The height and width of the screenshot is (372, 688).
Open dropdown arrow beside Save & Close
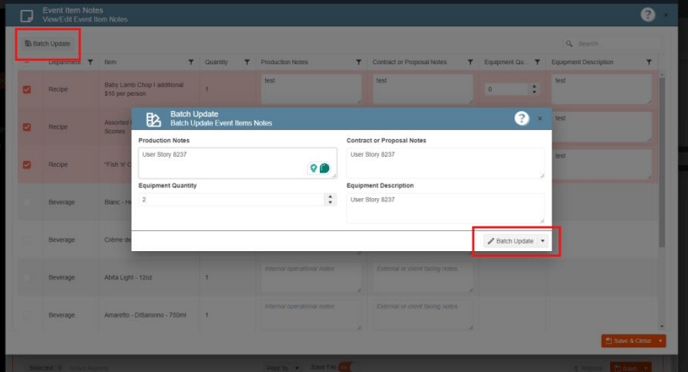tap(660, 341)
